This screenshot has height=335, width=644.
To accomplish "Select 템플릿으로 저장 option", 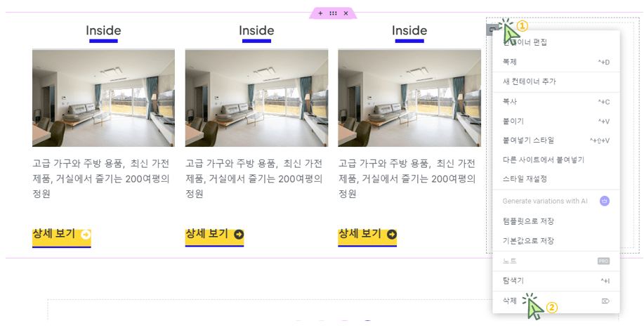I will 556,221.
